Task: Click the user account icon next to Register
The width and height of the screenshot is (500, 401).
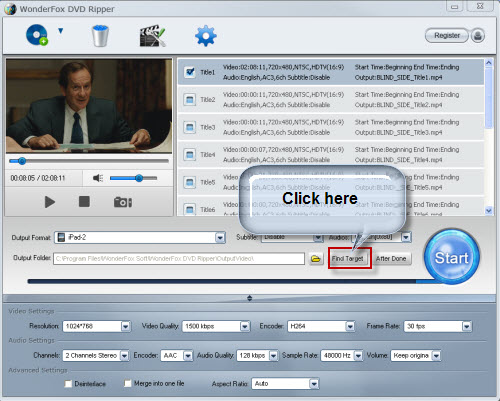Action: (x=478, y=35)
